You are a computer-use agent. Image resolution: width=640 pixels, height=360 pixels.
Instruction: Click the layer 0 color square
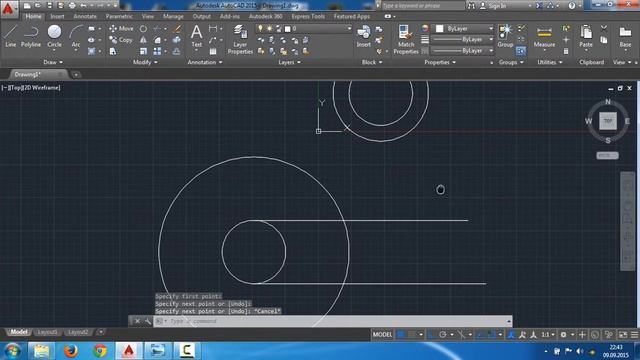287,29
